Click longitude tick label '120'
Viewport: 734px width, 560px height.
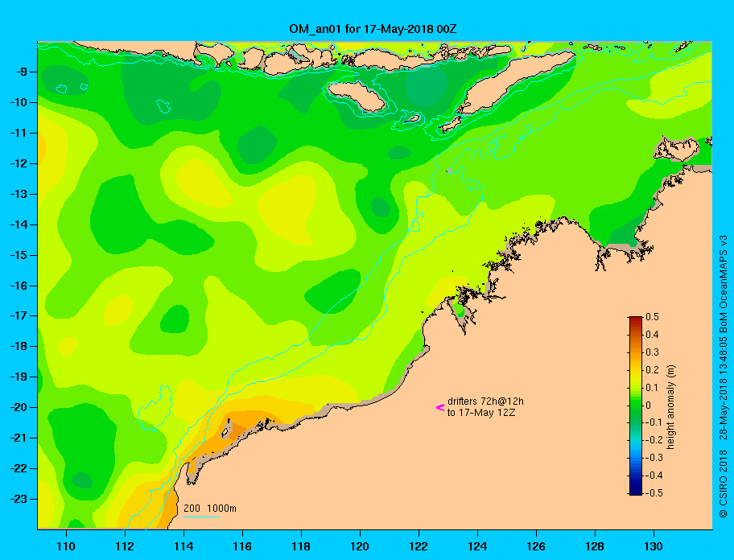[360, 546]
